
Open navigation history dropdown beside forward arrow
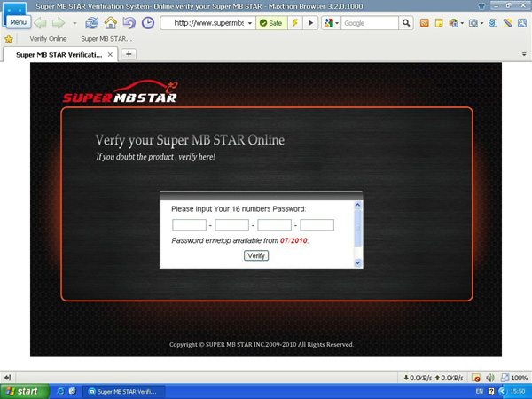[x=74, y=23]
